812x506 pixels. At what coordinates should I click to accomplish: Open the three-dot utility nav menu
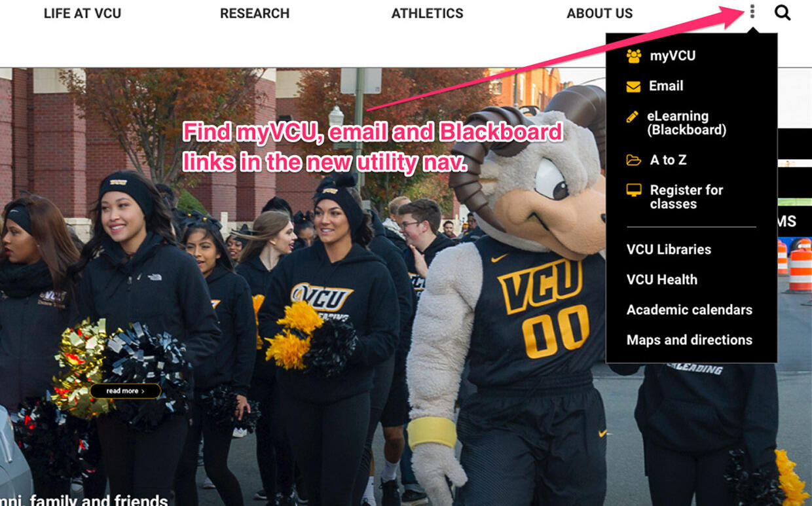tap(752, 12)
